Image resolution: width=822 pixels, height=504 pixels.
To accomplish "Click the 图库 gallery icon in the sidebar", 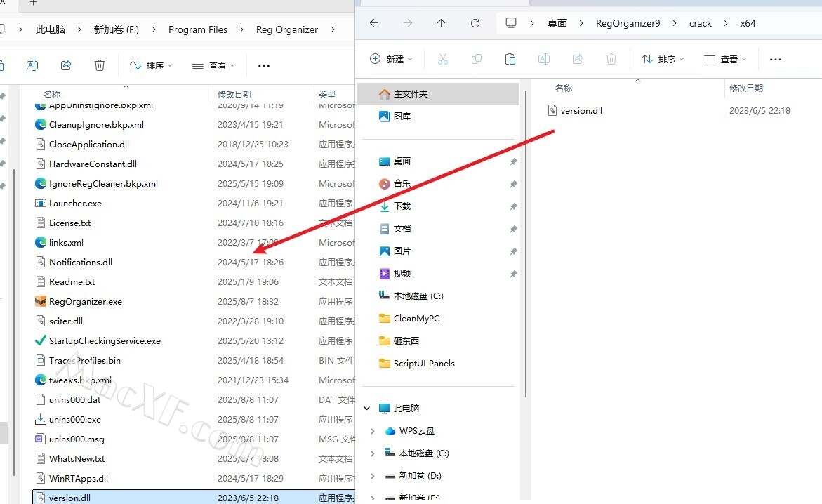I will click(384, 116).
